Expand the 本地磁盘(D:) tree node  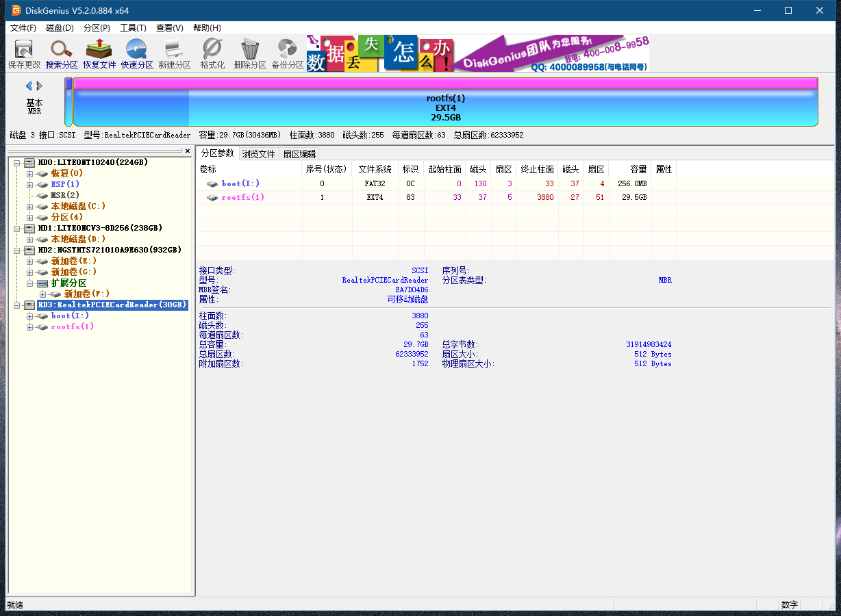29,239
